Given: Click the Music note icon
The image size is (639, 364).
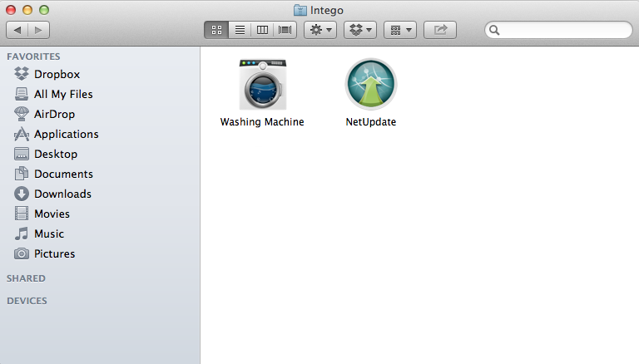Looking at the screenshot, I should tap(22, 234).
